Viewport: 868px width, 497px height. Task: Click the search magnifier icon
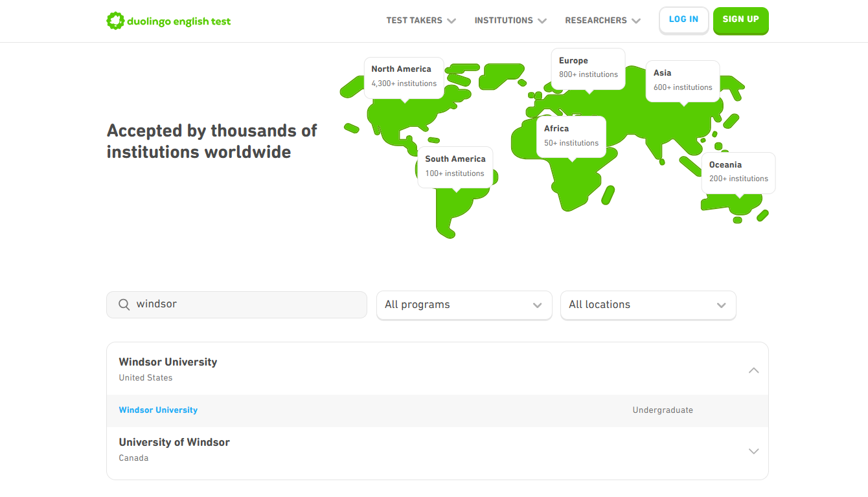(x=124, y=305)
